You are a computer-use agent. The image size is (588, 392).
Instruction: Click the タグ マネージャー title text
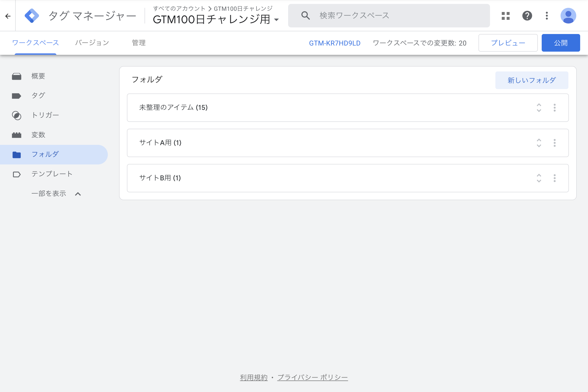(92, 16)
